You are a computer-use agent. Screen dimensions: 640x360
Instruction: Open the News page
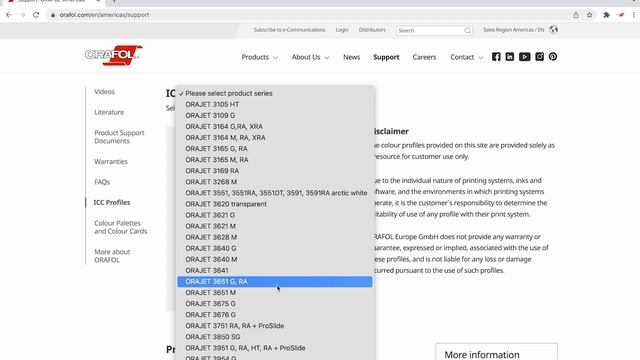[x=351, y=57]
